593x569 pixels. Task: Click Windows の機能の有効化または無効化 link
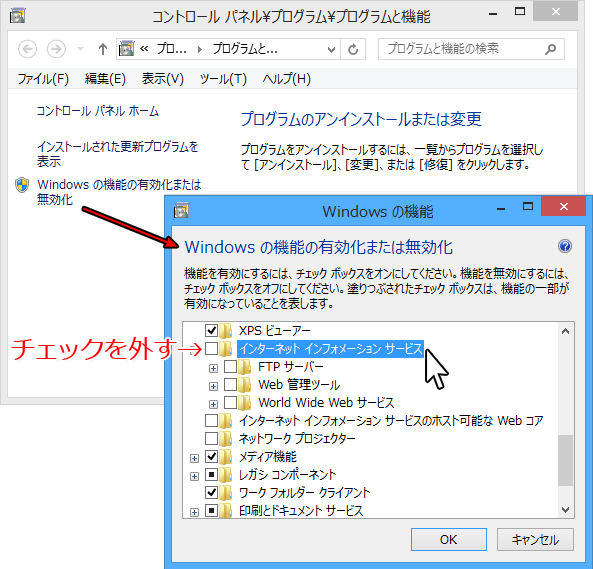click(x=119, y=192)
